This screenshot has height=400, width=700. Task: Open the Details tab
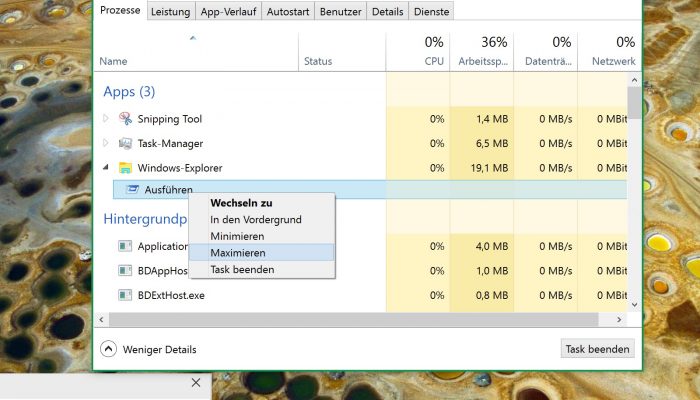click(388, 12)
